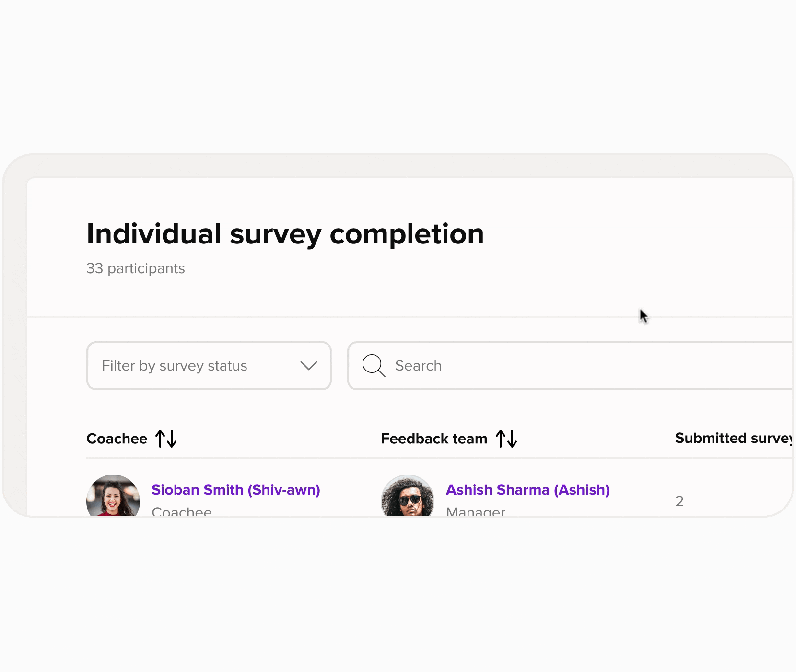This screenshot has height=672, width=796.
Task: Click the submitted survey count of 2
Action: (x=679, y=501)
